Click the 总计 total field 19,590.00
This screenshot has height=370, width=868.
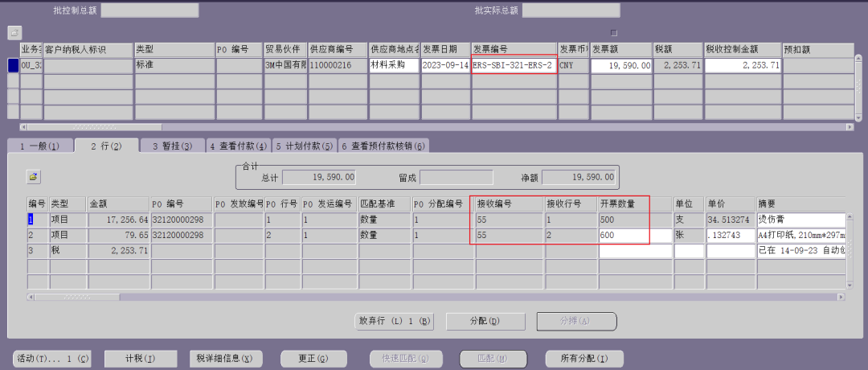[319, 177]
